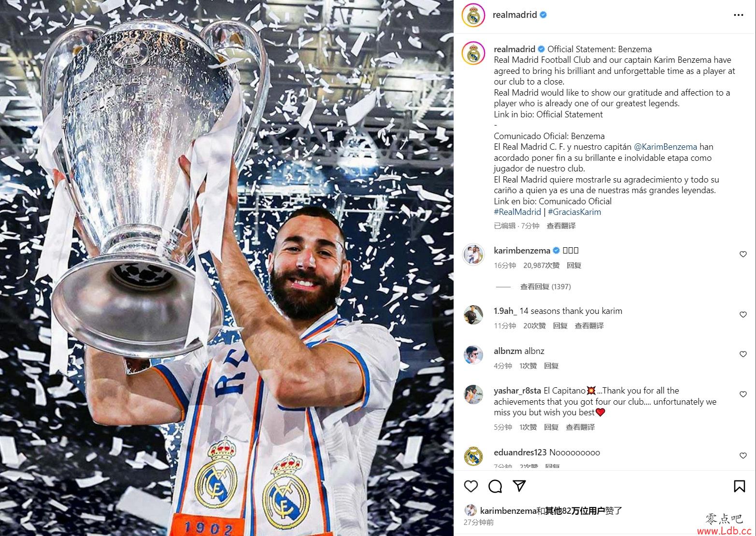Like karimbenzema's comment heart
The height and width of the screenshot is (536, 756).
tap(743, 254)
